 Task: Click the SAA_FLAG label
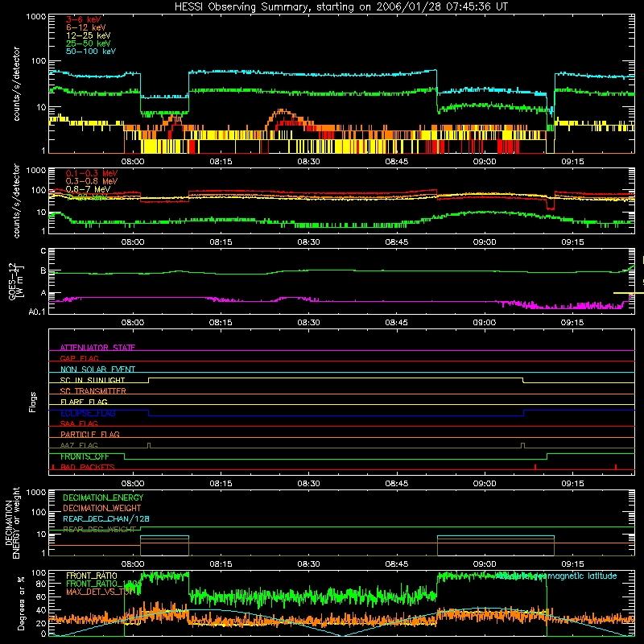79,423
